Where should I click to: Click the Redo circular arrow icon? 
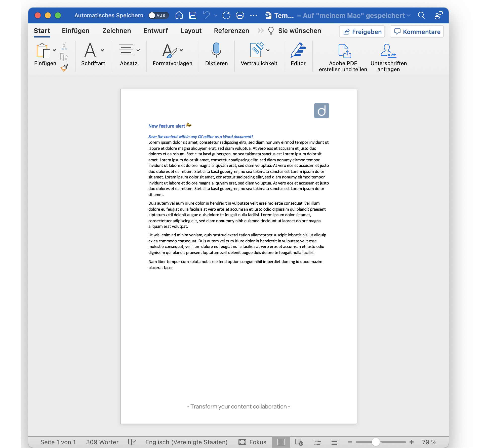pos(226,15)
